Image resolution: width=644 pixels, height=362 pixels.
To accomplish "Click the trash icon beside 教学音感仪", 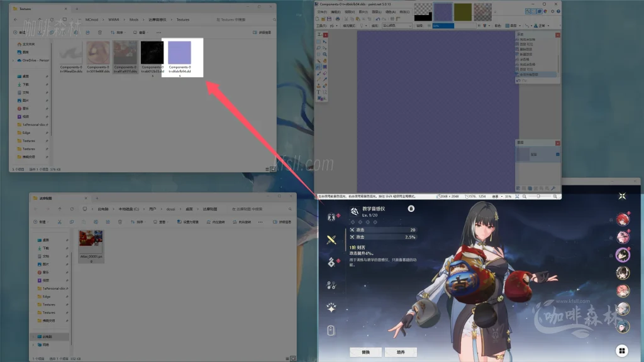I will (x=411, y=209).
